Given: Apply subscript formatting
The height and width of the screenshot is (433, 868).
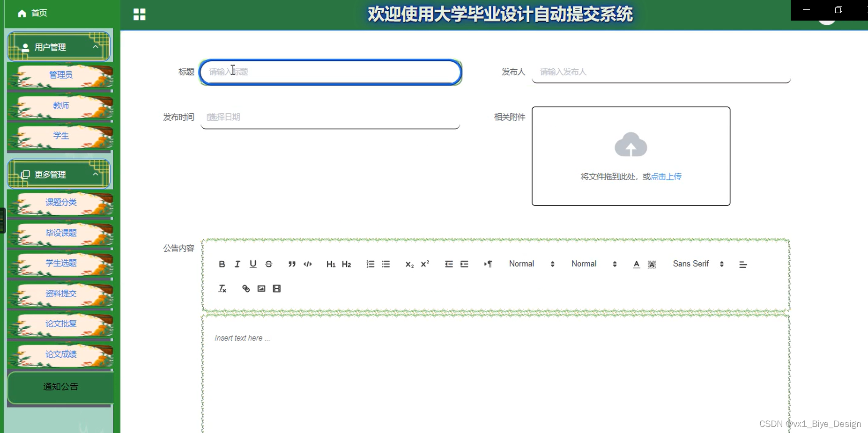Looking at the screenshot, I should coord(409,264).
